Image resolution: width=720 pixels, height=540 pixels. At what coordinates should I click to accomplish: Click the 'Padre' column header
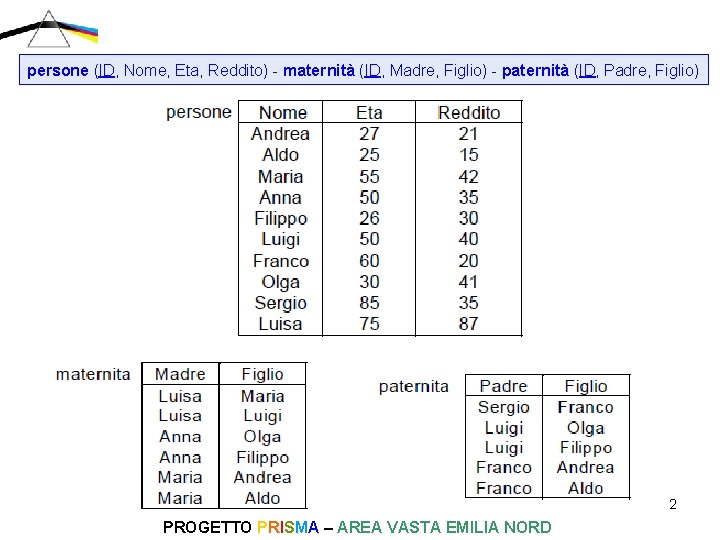coord(503,386)
